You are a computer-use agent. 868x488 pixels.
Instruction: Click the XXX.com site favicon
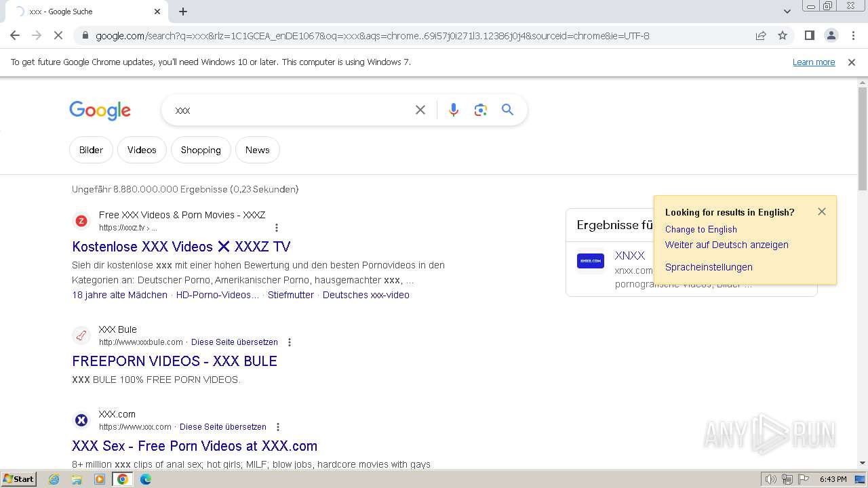tap(81, 420)
